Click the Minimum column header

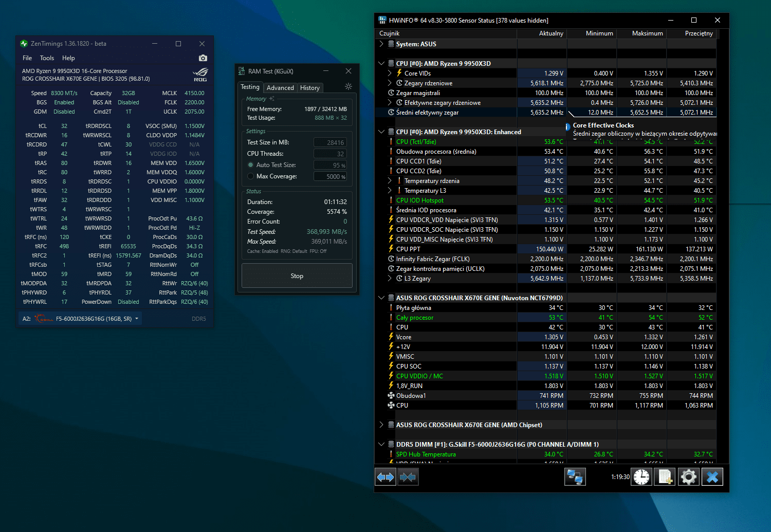(592, 33)
